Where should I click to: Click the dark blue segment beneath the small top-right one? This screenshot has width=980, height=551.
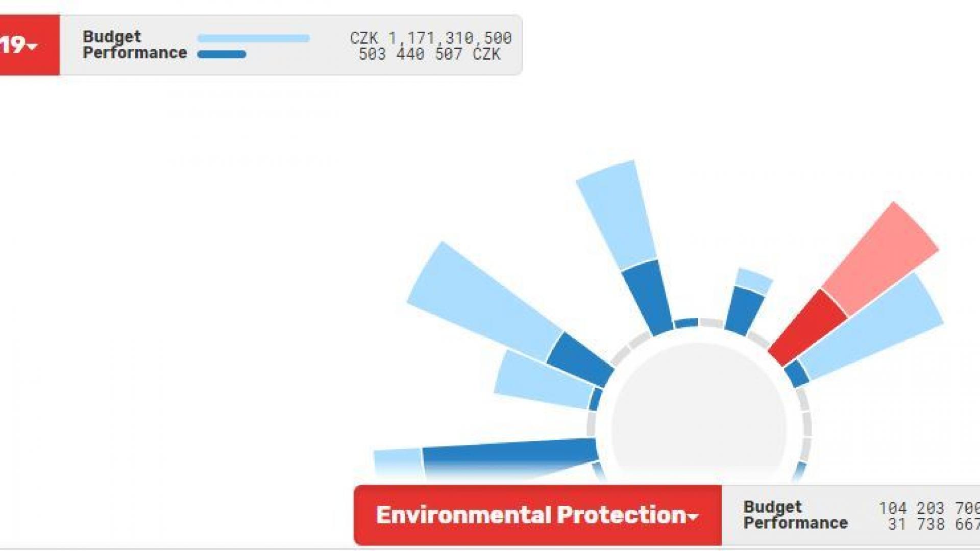[743, 311]
